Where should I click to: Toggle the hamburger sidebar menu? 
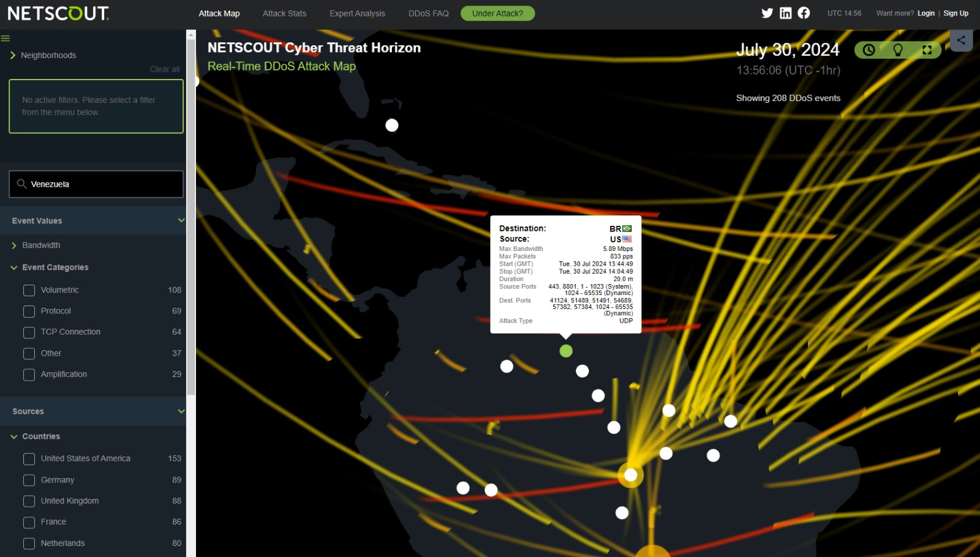[6, 39]
